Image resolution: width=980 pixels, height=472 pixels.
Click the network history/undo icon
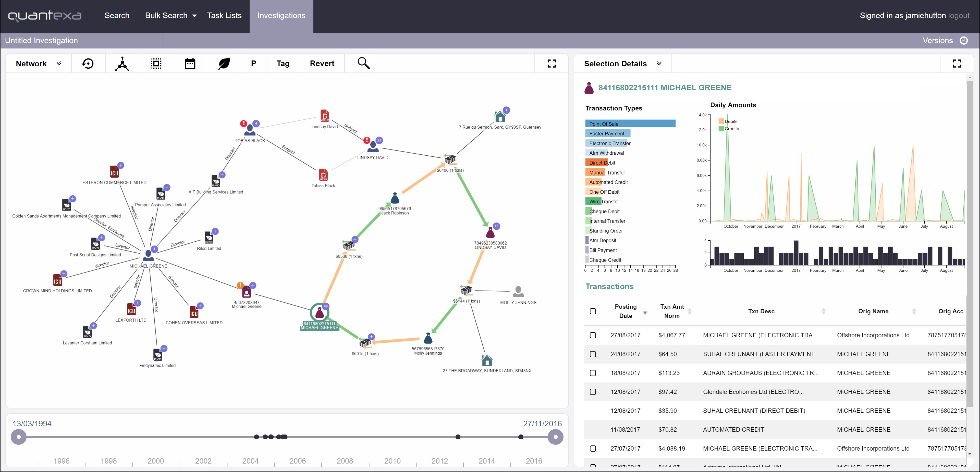click(x=88, y=63)
